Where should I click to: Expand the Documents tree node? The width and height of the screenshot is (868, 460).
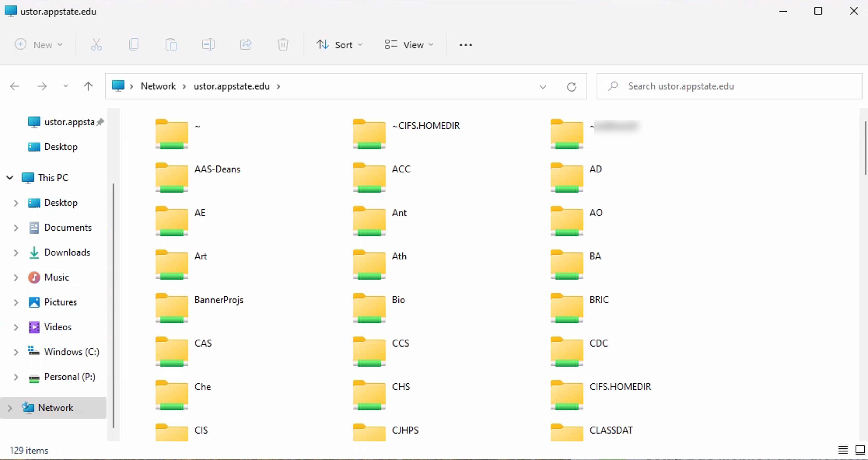tap(16, 228)
